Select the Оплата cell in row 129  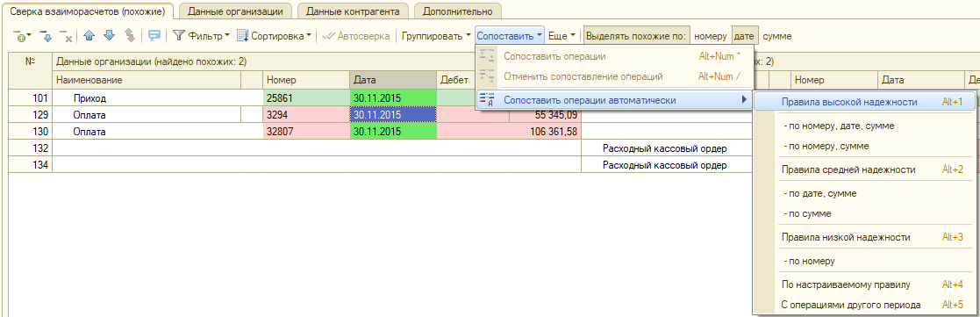pyautogui.click(x=147, y=115)
